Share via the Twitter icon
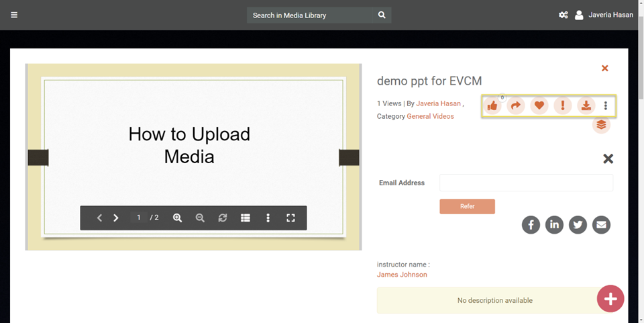The image size is (644, 323). click(x=578, y=225)
